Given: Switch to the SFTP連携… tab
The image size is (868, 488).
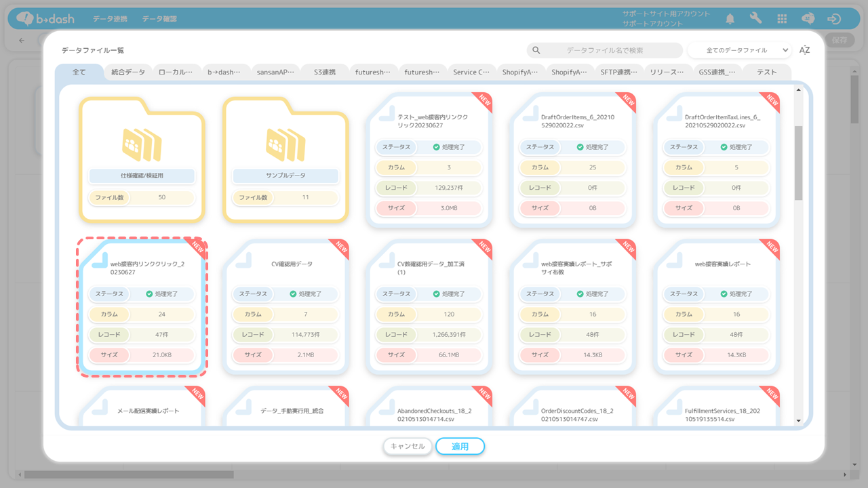Looking at the screenshot, I should (x=618, y=72).
